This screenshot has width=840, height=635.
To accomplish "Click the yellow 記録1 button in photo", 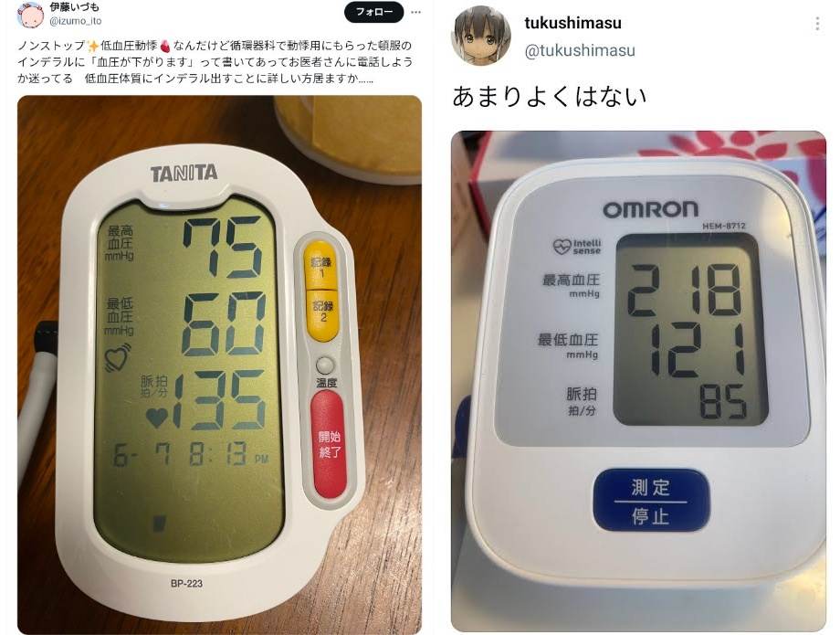I will pyautogui.click(x=321, y=266).
